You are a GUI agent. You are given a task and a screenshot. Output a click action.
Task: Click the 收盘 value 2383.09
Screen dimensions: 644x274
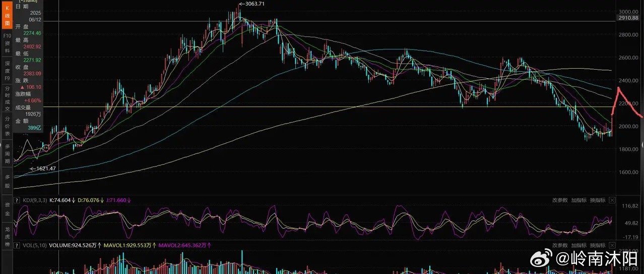[32, 74]
